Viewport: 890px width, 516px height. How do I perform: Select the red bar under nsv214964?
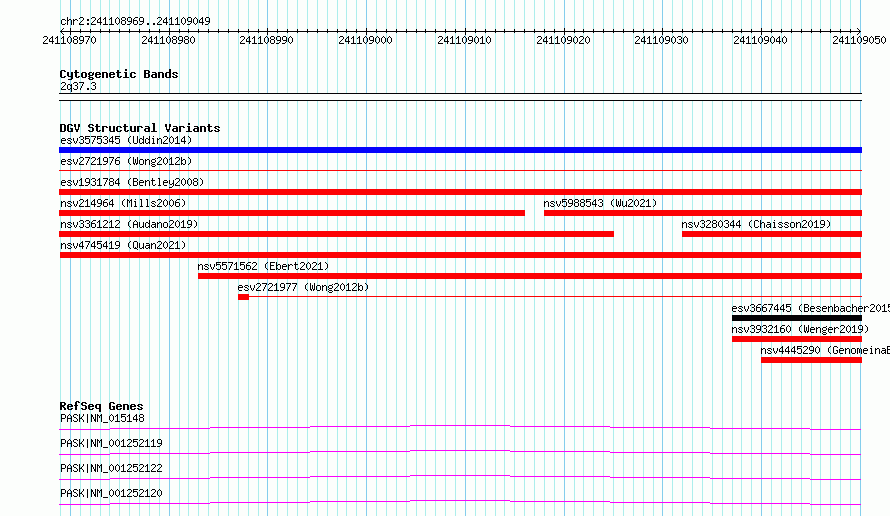(x=292, y=213)
